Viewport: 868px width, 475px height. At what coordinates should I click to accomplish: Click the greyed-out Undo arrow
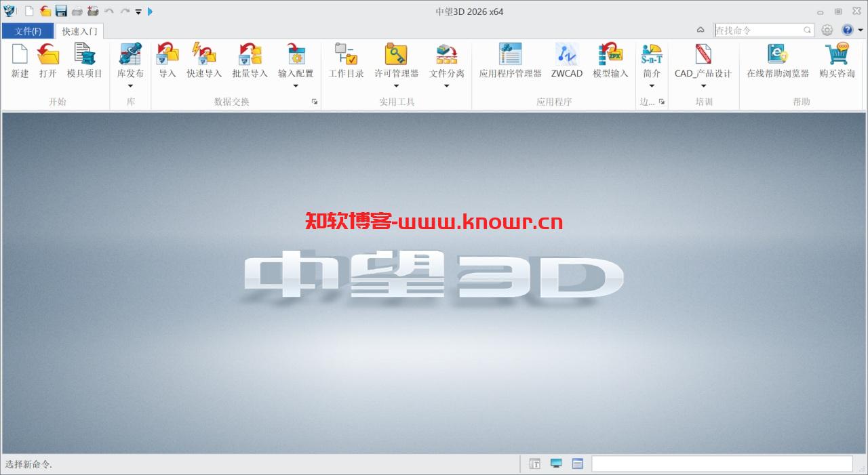click(x=109, y=11)
